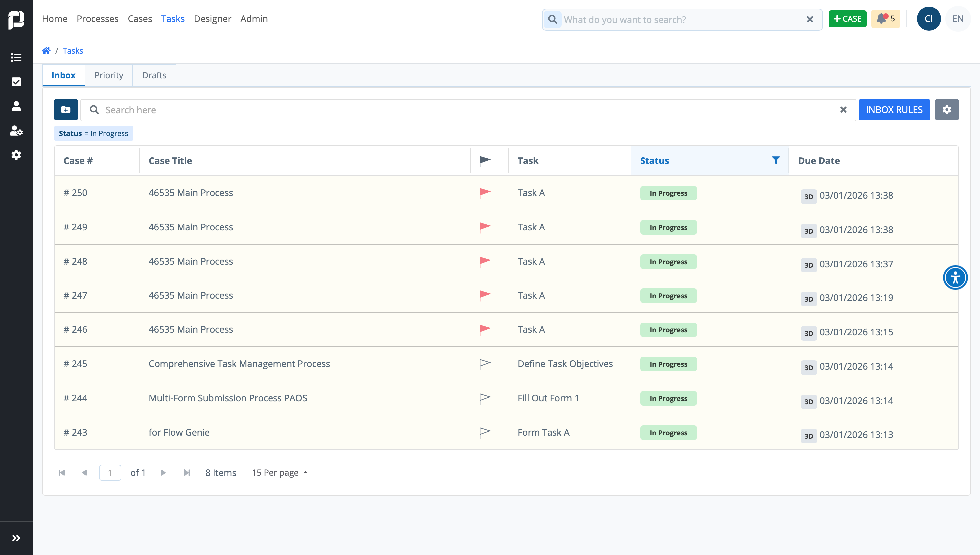This screenshot has width=980, height=555.
Task: Click the Status column filter icon
Action: click(x=775, y=161)
